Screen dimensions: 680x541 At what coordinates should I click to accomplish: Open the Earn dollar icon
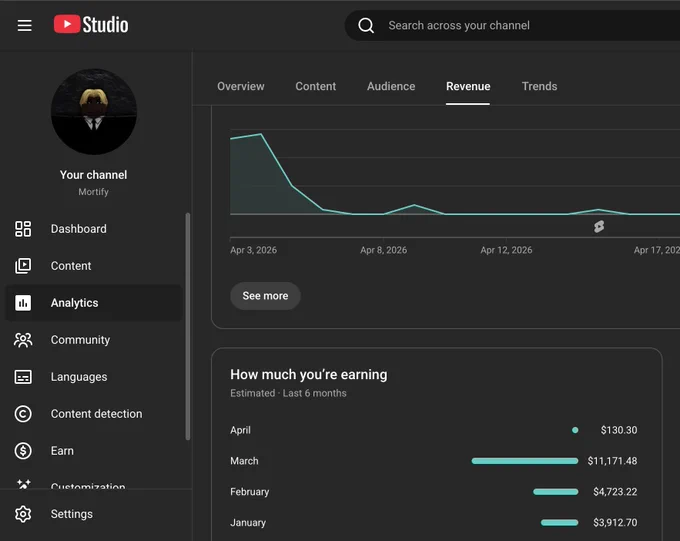coord(23,451)
